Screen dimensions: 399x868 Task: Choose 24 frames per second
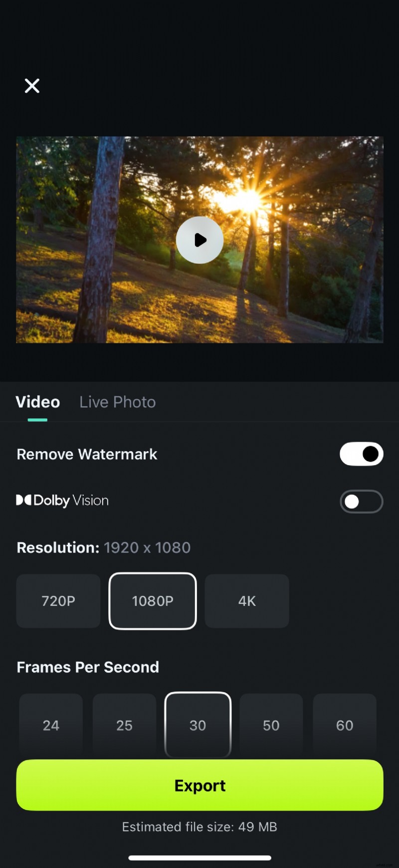[50, 725]
